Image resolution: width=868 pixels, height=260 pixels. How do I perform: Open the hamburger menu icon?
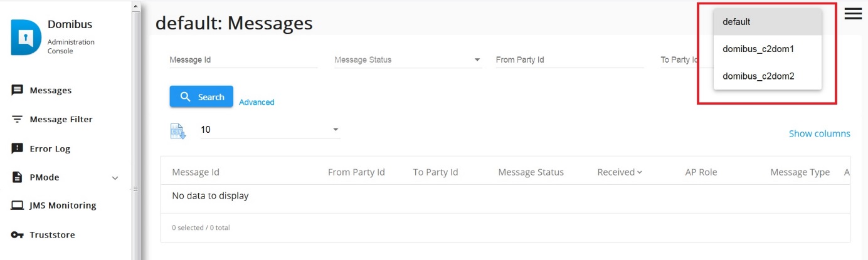[853, 14]
